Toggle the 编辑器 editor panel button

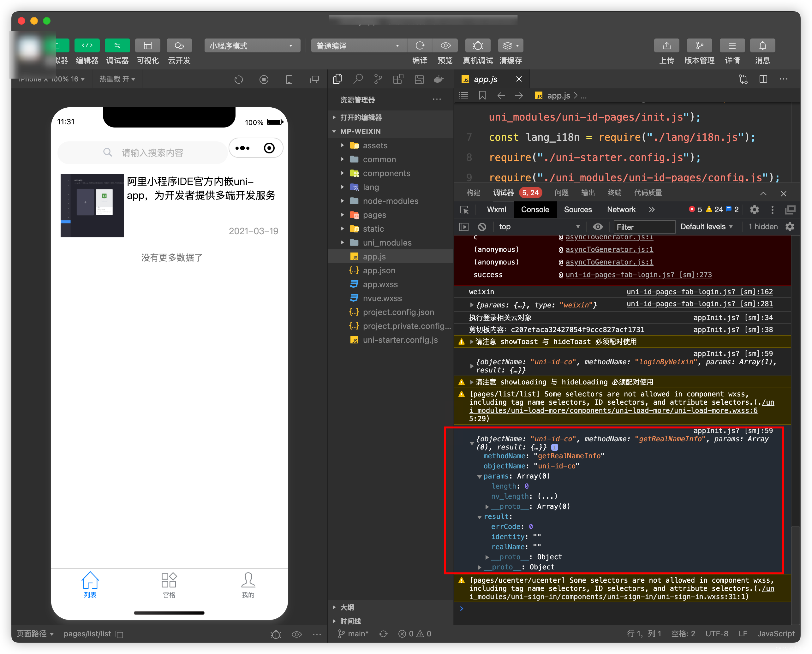(x=87, y=45)
